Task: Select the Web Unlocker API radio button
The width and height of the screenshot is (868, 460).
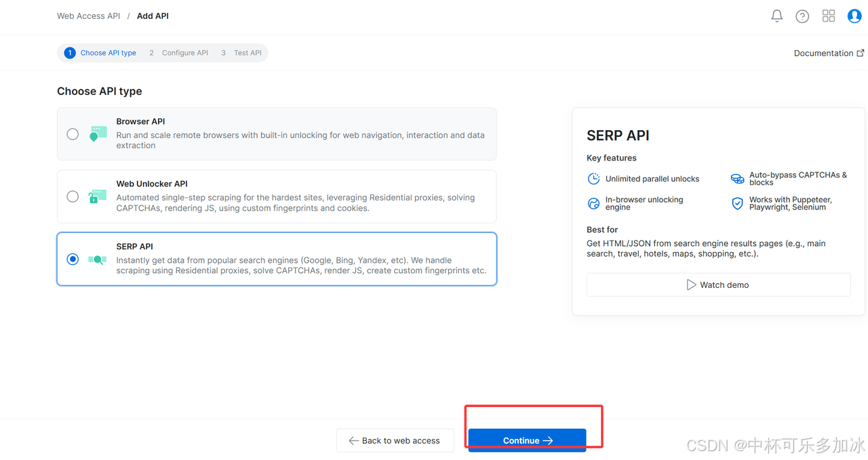Action: pyautogui.click(x=73, y=196)
